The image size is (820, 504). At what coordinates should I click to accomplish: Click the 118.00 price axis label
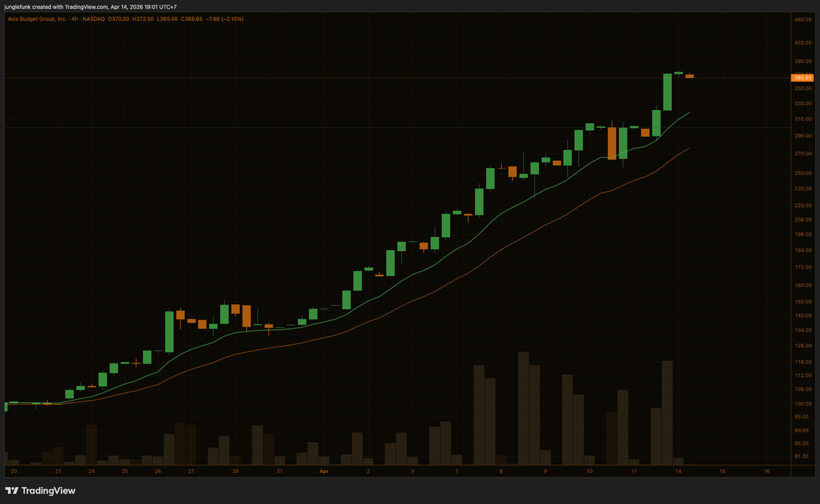(803, 362)
